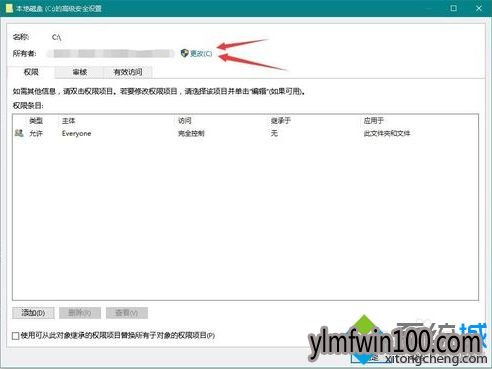This screenshot has width=492, height=369.
Task: Open the 有效访问 tab
Action: pos(128,72)
